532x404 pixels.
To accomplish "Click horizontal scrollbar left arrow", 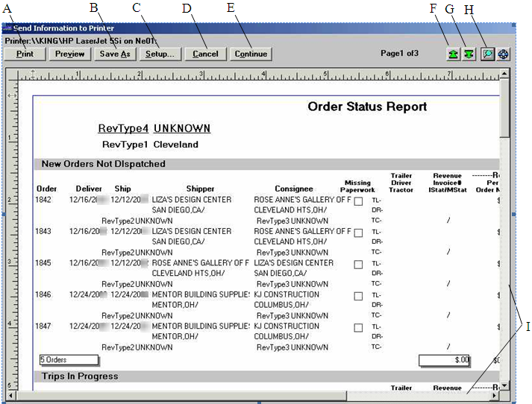I will pyautogui.click(x=10, y=395).
